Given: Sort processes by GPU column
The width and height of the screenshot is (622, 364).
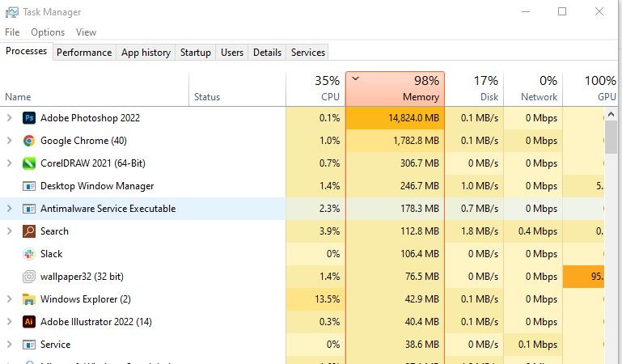Looking at the screenshot, I should [x=590, y=89].
